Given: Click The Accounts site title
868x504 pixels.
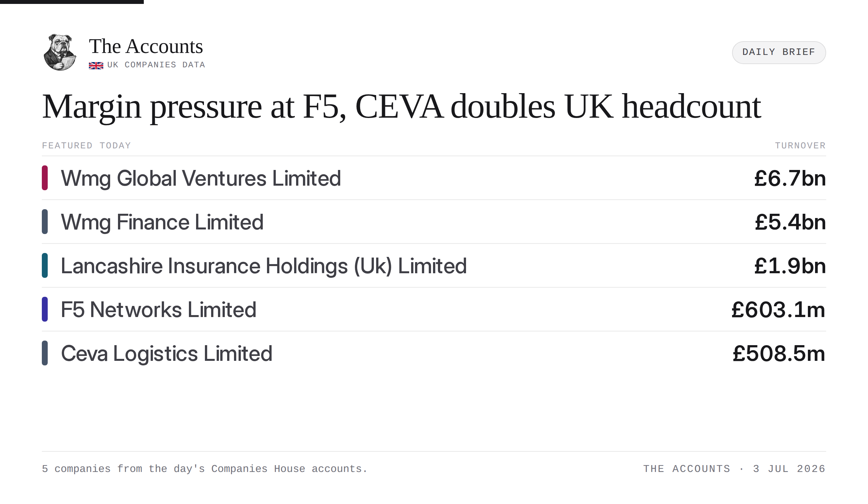Looking at the screenshot, I should click(146, 46).
